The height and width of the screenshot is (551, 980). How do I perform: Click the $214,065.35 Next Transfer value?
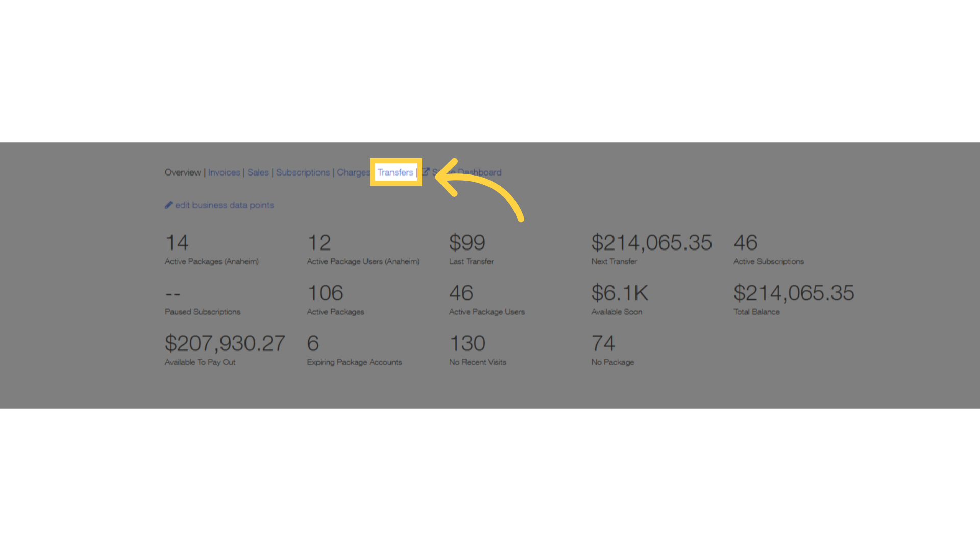tap(651, 242)
